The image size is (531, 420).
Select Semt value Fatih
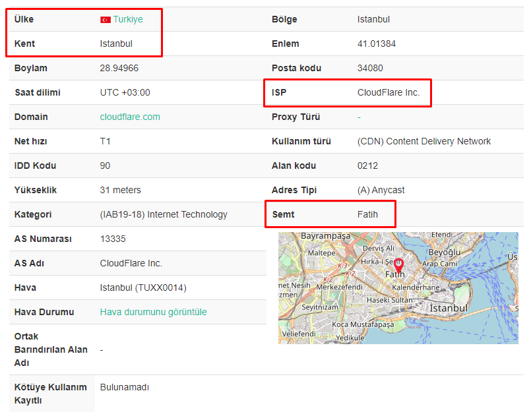click(367, 214)
